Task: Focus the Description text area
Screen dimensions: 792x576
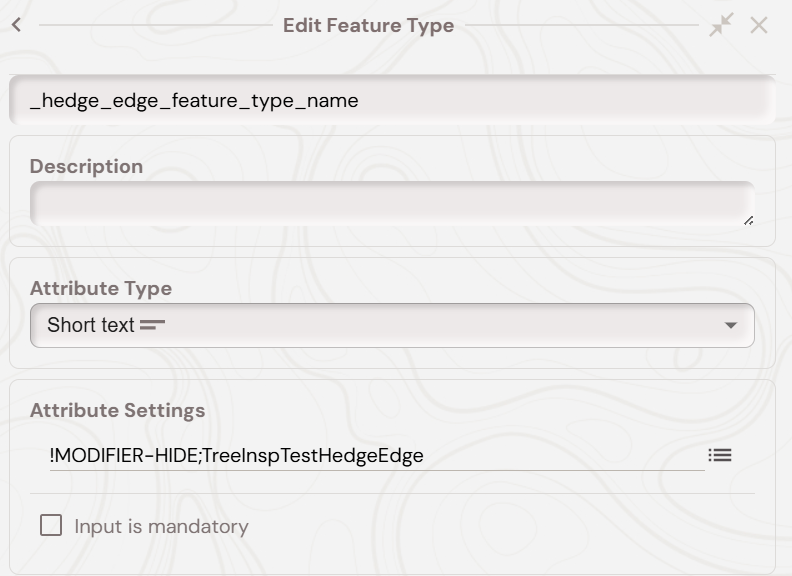Action: [x=390, y=203]
